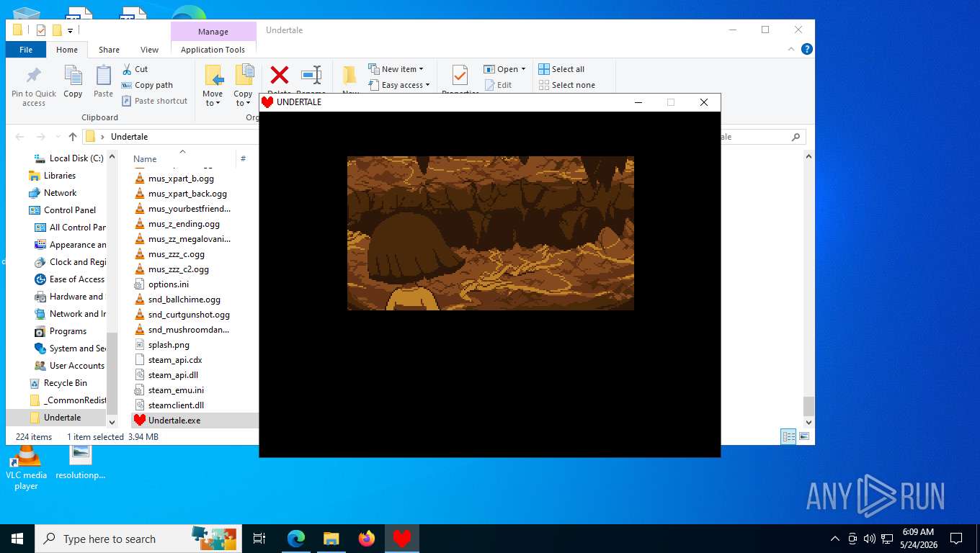Screen dimensions: 980x553
Task: Click the Cut command in ribbon
Action: (x=135, y=69)
